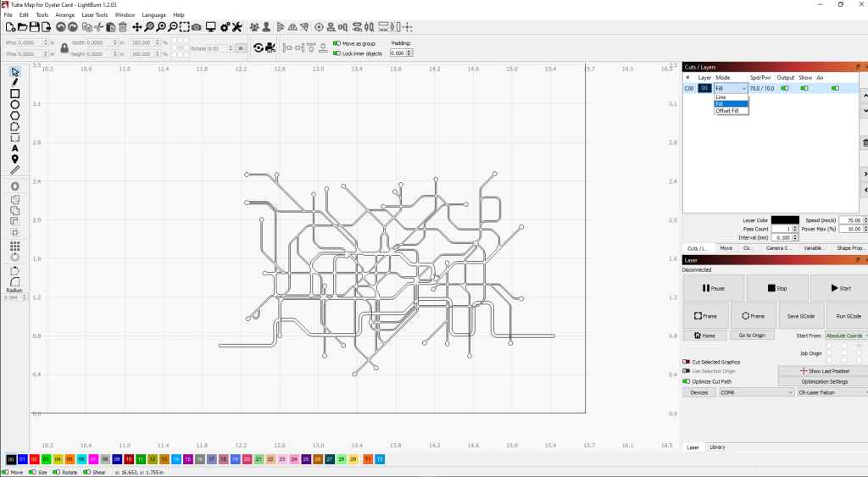Pick red palette color 02
Screen dimensions: 868x477
pos(34,459)
